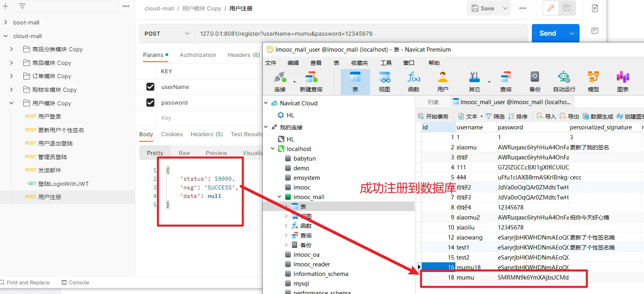Click the 导入 import icon in table toolbar
The image size is (644, 294).
[540, 116]
